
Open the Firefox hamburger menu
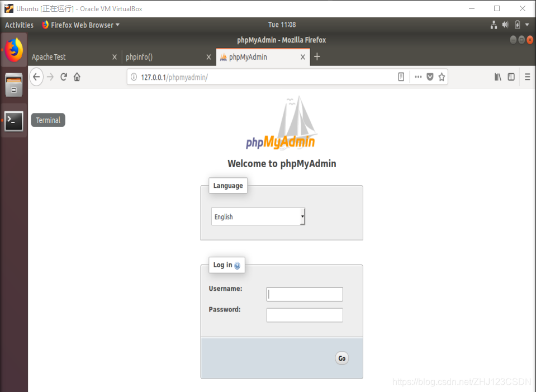point(527,77)
